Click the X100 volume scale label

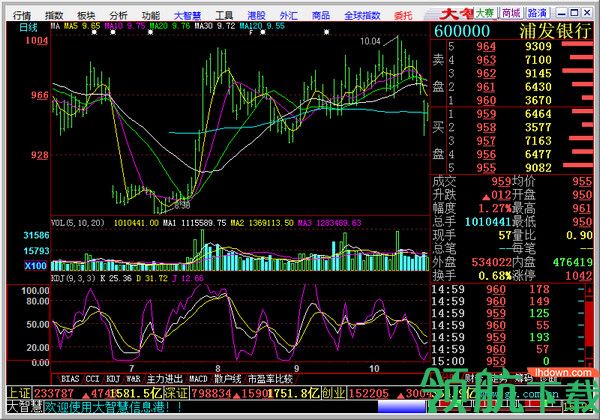tap(36, 265)
